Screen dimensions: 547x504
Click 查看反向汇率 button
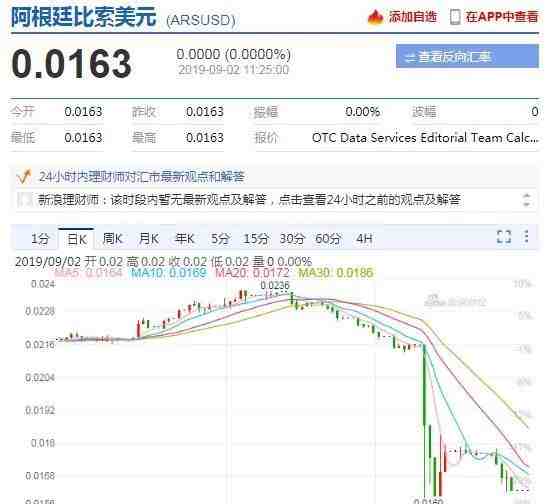click(467, 57)
